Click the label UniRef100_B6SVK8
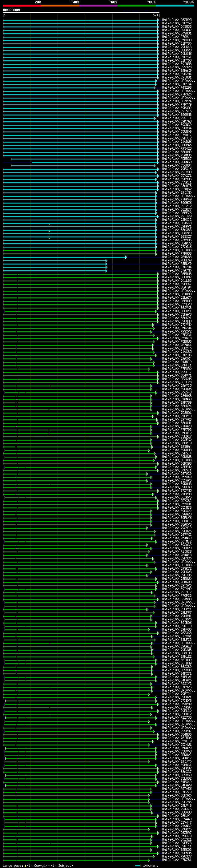Screen dimensions: 197x868 177,308
